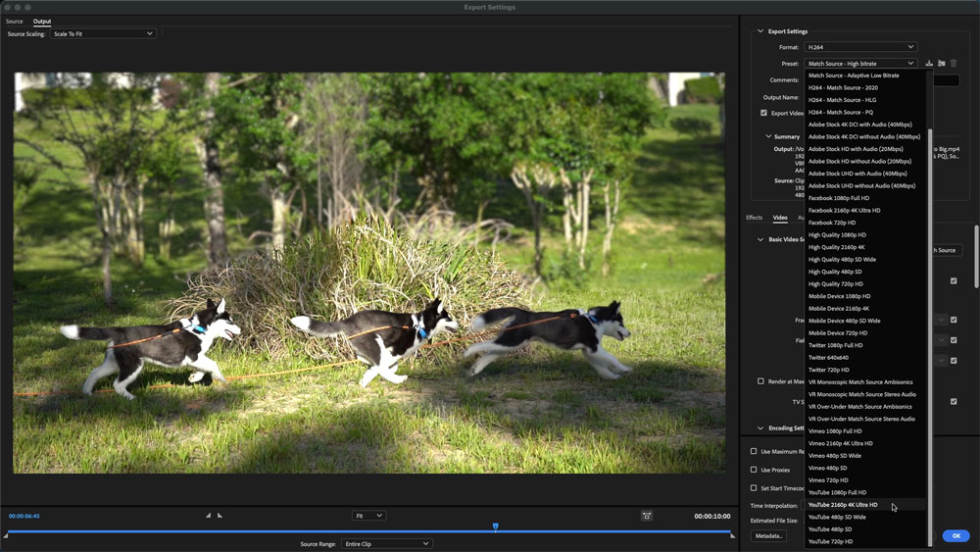Screen dimensions: 980x552
Task: Click the Metadata button
Action: click(769, 535)
